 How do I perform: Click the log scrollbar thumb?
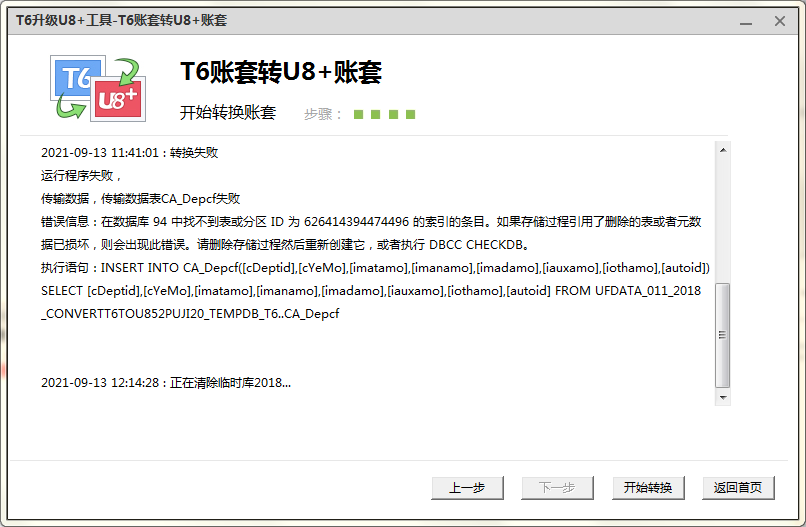pyautogui.click(x=723, y=335)
